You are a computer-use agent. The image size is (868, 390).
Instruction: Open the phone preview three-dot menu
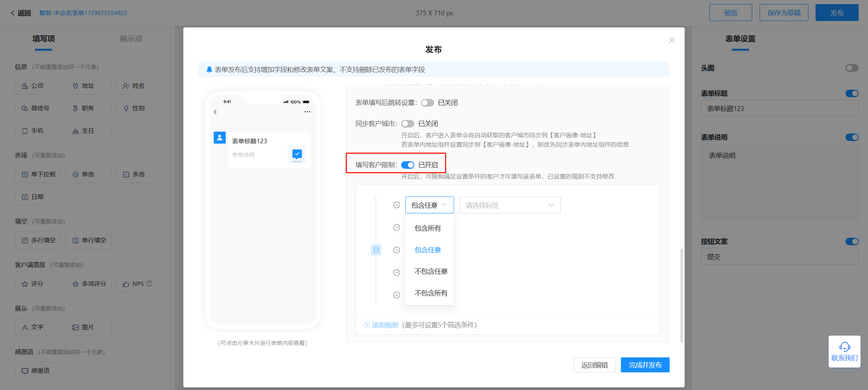point(307,112)
